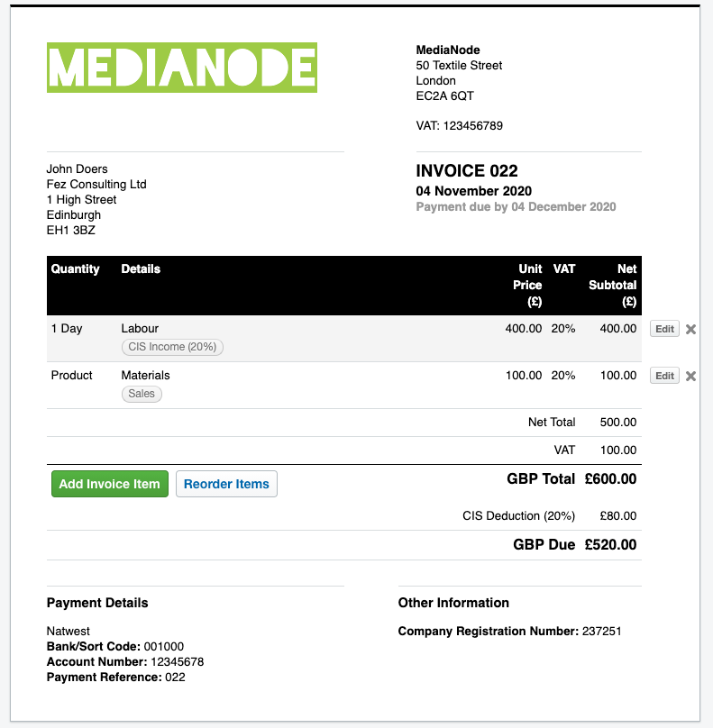This screenshot has width=713, height=728.
Task: Edit the Labour invoice item
Action: [x=664, y=328]
